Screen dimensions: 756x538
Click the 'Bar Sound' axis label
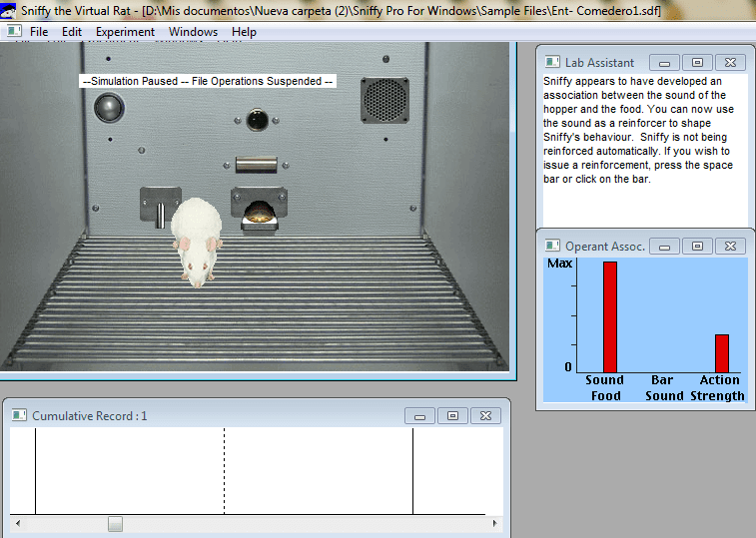(664, 388)
